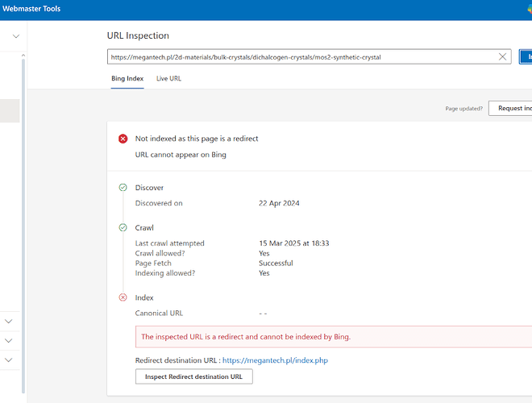Image resolution: width=532 pixels, height=403 pixels.
Task: Click the red Index failure icon
Action: point(123,297)
